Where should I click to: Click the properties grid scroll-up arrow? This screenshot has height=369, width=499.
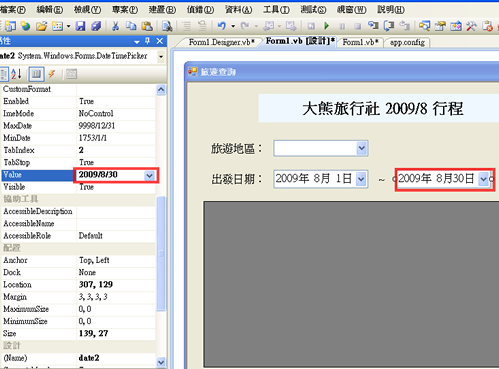coord(161,90)
